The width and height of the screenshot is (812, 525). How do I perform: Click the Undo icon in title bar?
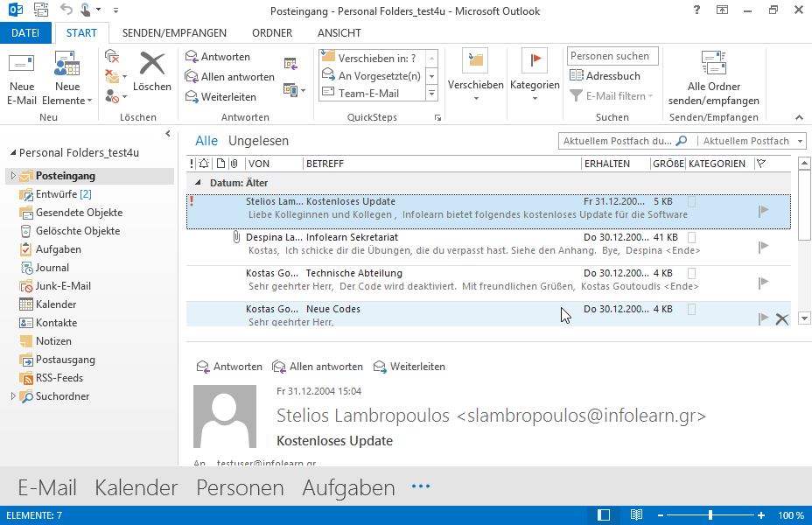[x=66, y=10]
